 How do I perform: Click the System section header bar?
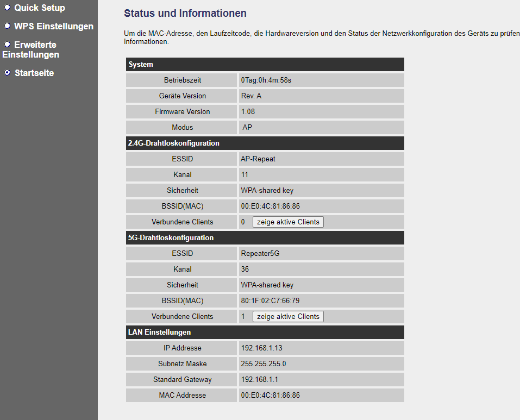(265, 65)
